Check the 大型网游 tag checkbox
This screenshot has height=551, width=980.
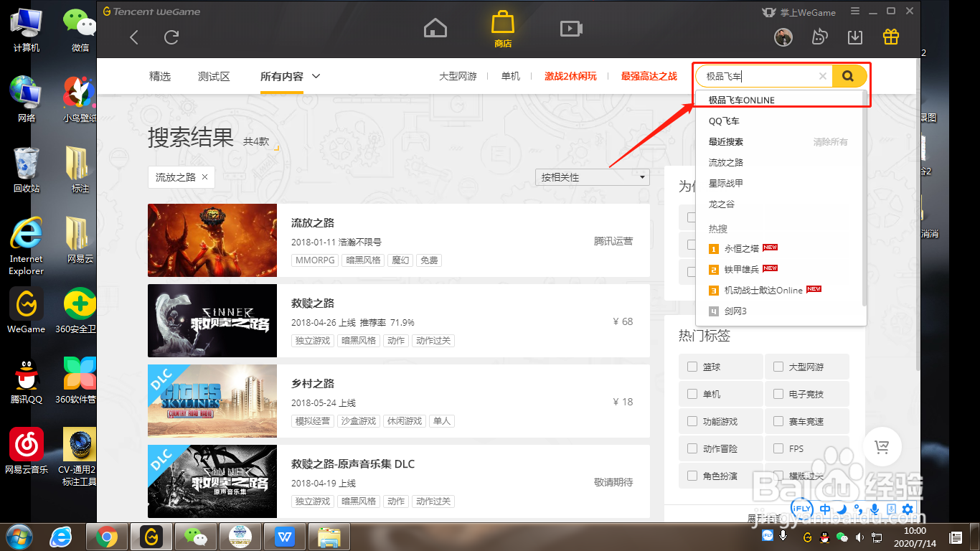tap(778, 367)
